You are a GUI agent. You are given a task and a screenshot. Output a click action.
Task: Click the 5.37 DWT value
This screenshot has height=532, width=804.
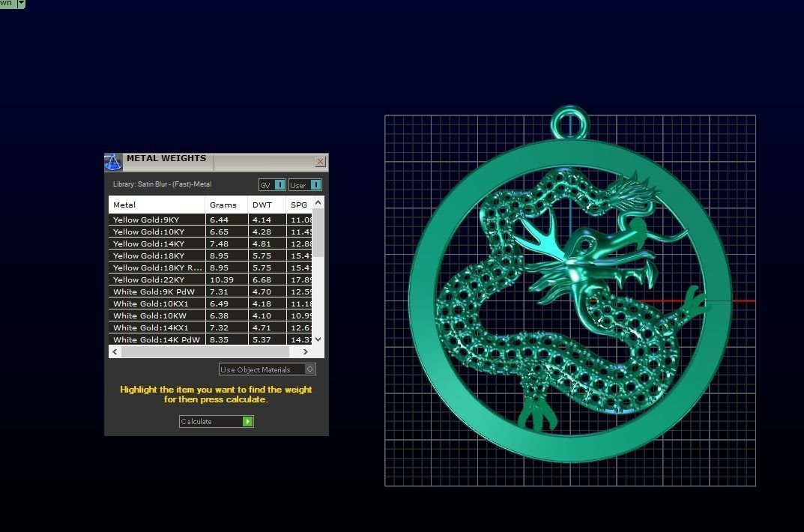coord(262,339)
